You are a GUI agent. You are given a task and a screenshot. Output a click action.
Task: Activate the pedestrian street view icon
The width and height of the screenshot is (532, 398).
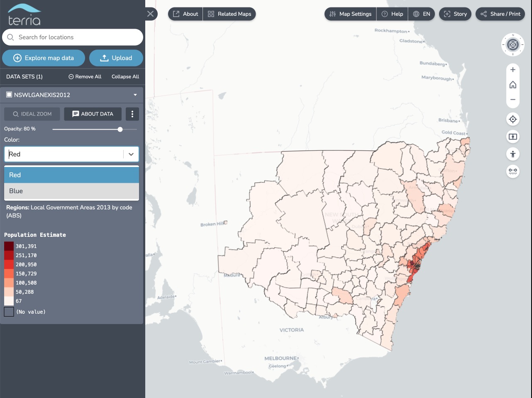[x=513, y=154]
